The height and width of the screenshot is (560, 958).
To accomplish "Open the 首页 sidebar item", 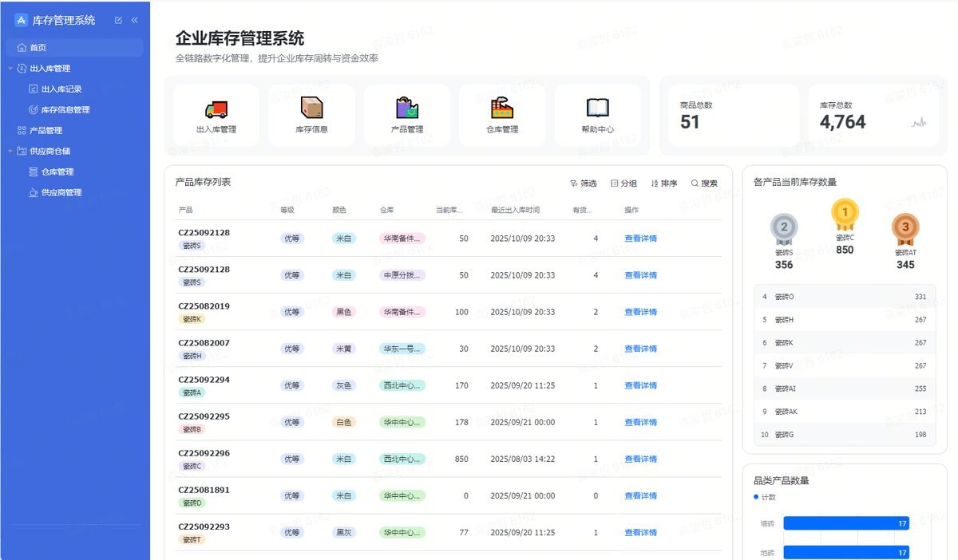I will pyautogui.click(x=75, y=48).
